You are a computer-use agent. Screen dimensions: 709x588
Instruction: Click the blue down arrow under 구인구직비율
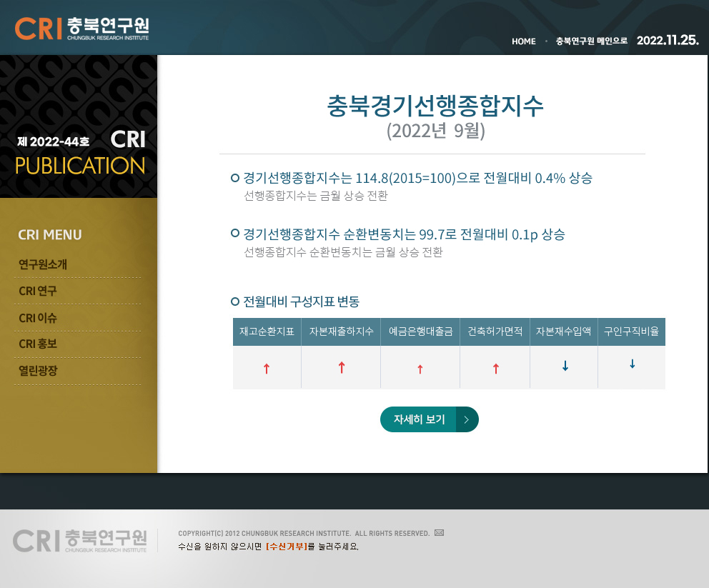click(632, 364)
